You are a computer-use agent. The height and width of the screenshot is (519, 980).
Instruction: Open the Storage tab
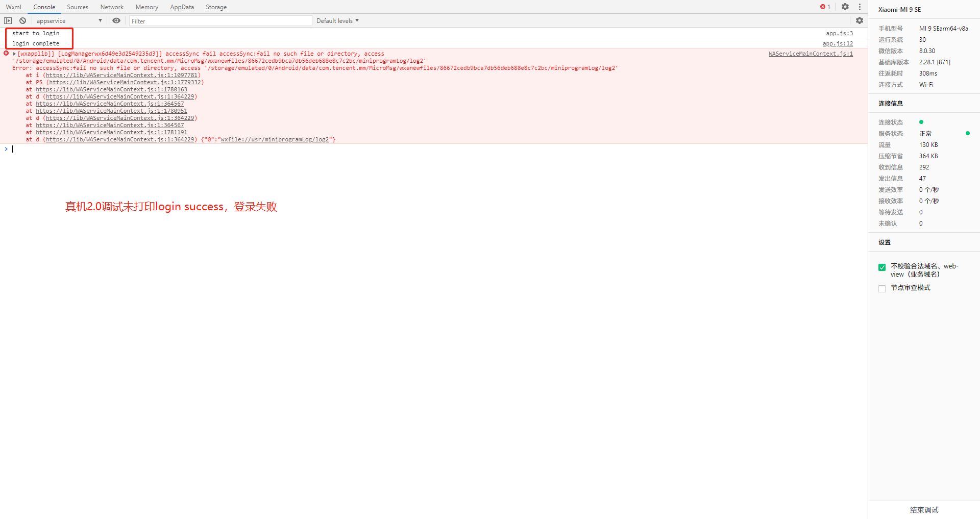(x=216, y=7)
